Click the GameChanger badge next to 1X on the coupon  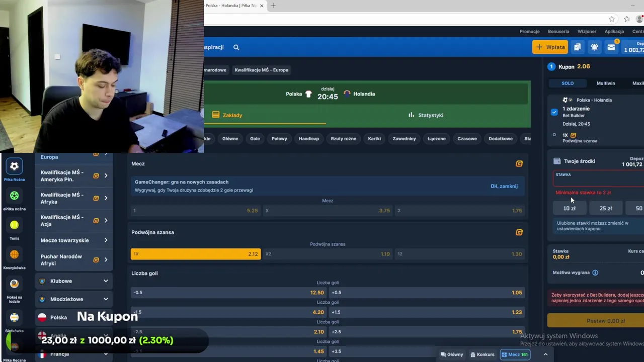(x=573, y=135)
